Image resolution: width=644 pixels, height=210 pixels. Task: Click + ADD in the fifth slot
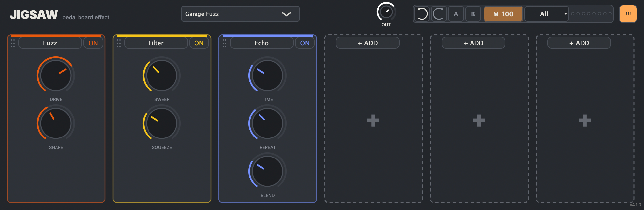(x=473, y=43)
